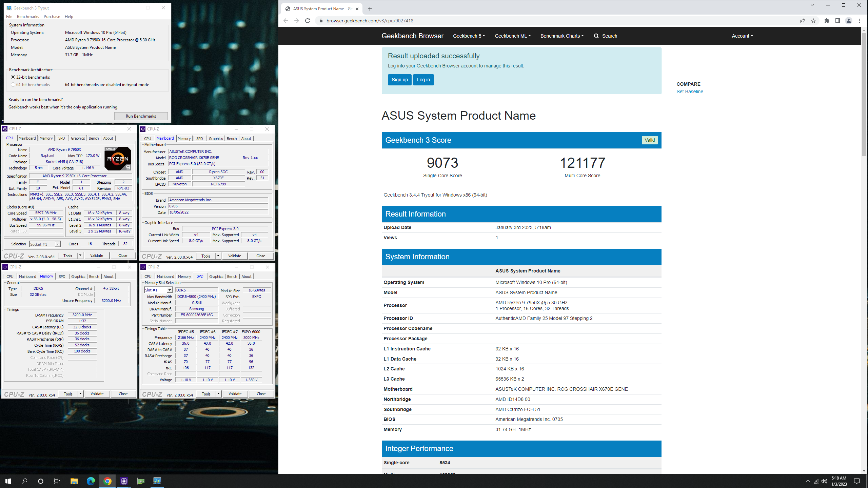Click the Valid badge in score header
Screen dimensions: 868x488
[x=649, y=140]
